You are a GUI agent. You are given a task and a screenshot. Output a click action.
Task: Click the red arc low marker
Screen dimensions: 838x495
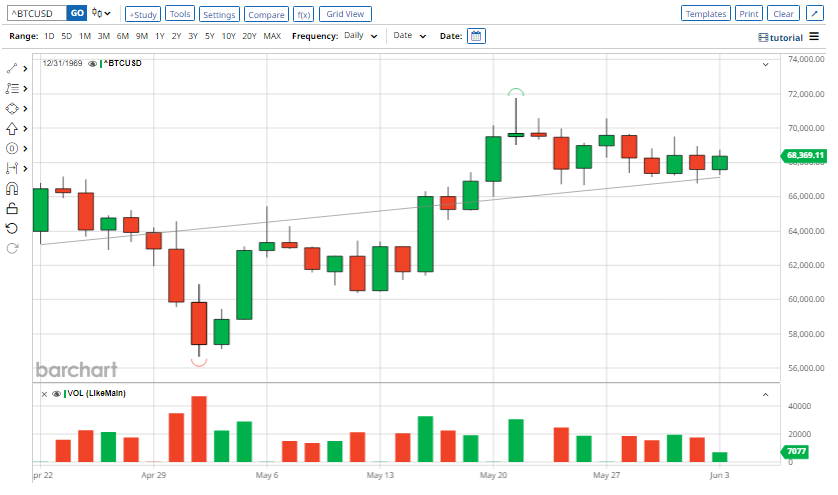pos(199,362)
